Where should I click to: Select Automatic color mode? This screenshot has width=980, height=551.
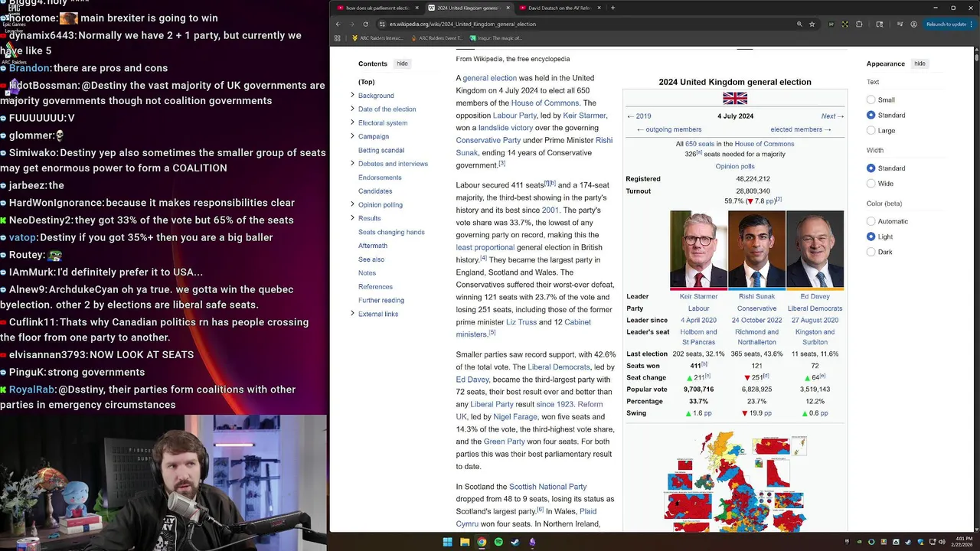point(871,221)
